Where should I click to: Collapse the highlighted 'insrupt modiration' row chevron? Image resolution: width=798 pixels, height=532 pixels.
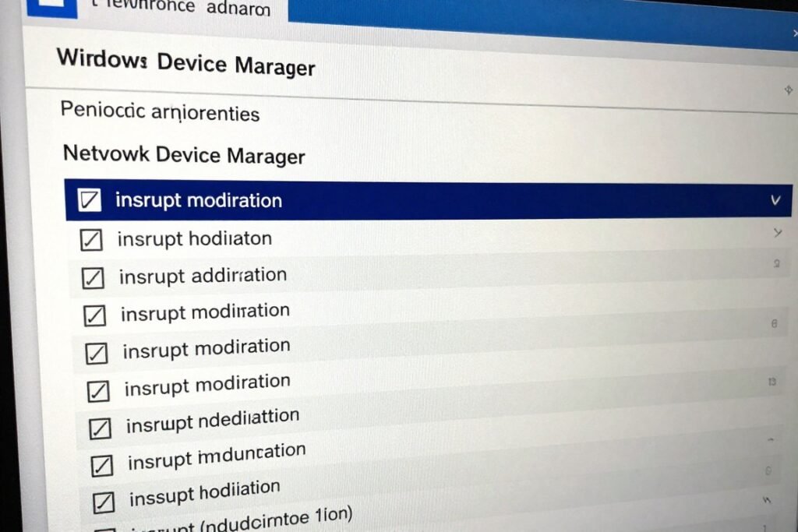[x=775, y=200]
